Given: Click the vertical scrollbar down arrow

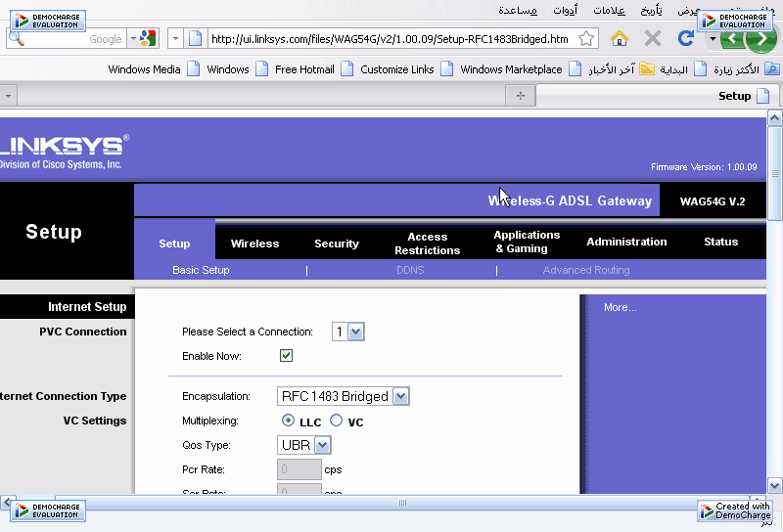Looking at the screenshot, I should (x=774, y=486).
